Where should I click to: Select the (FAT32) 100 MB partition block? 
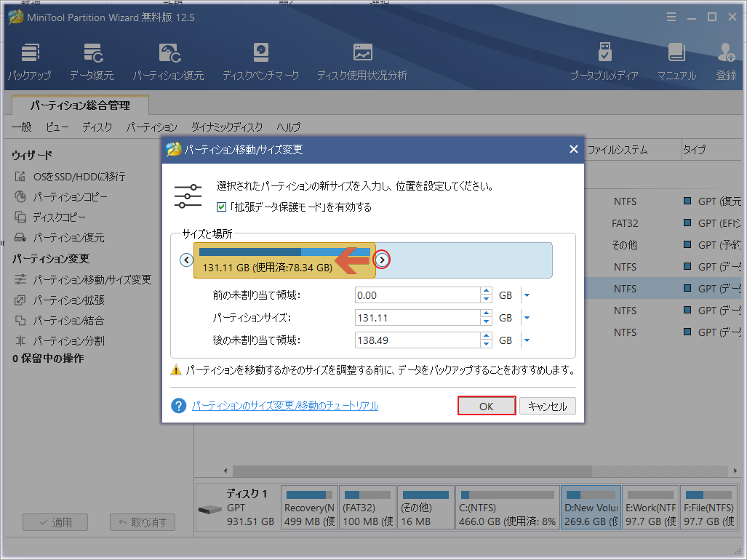(x=367, y=508)
